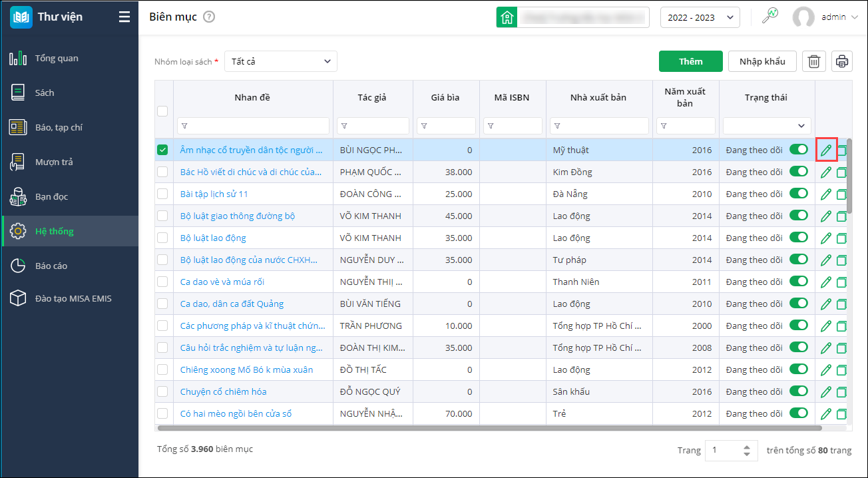Open the help question mark icon beside Biên mục

click(x=209, y=17)
